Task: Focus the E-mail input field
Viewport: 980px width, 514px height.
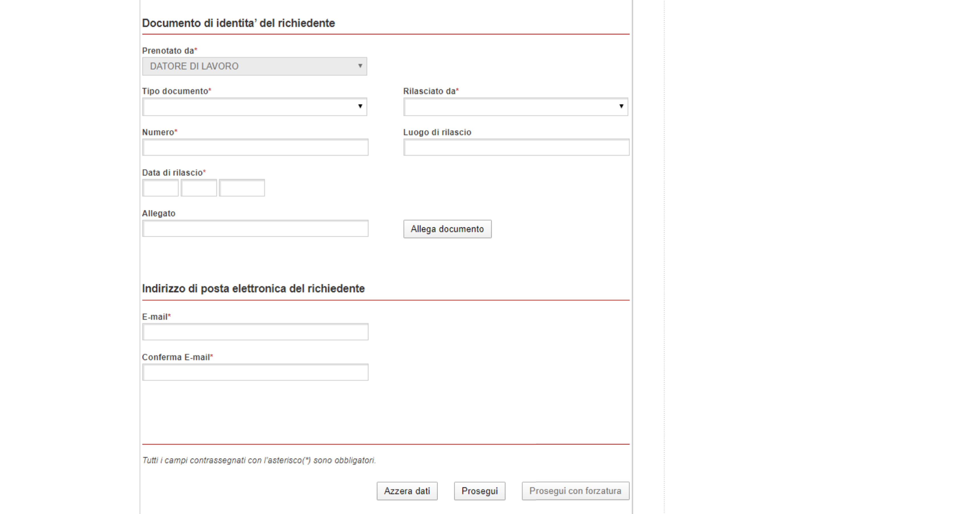Action: pos(255,332)
